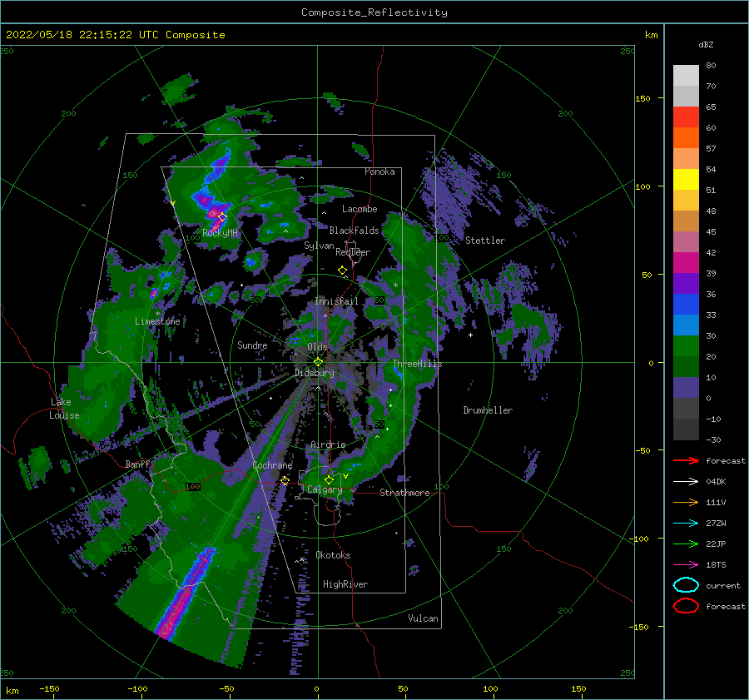Click the Blackfalds label

tap(354, 231)
